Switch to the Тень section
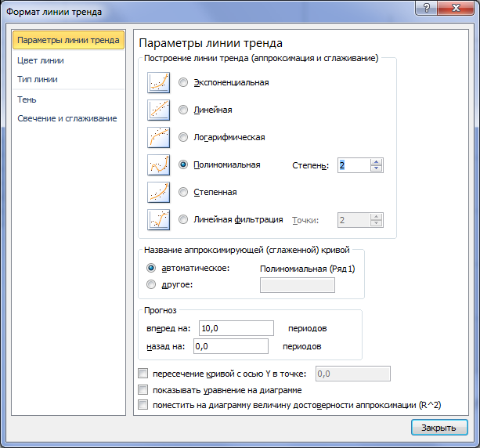The width and height of the screenshot is (480, 448). (x=27, y=99)
